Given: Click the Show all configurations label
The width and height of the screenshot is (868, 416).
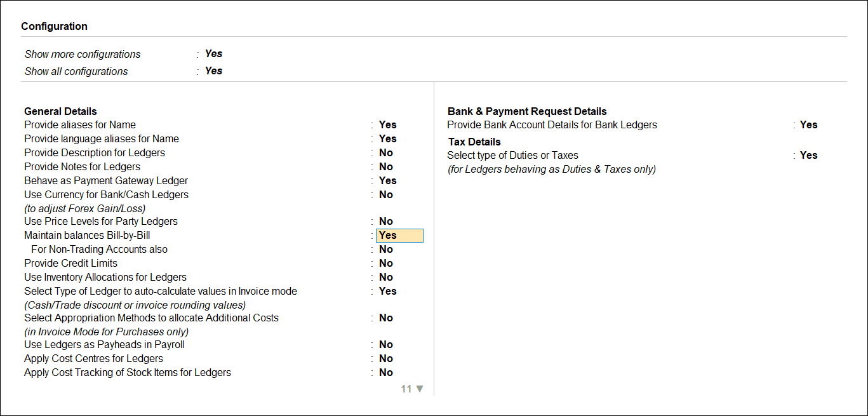Looking at the screenshot, I should (76, 72).
